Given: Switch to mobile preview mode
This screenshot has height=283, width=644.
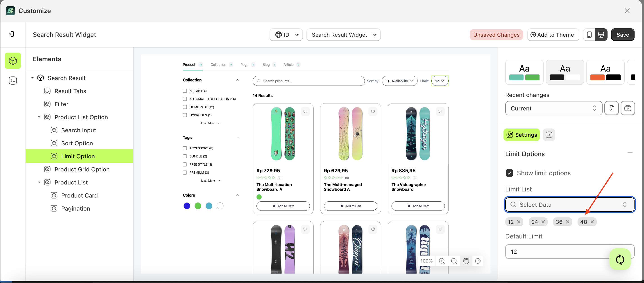Looking at the screenshot, I should tap(589, 34).
